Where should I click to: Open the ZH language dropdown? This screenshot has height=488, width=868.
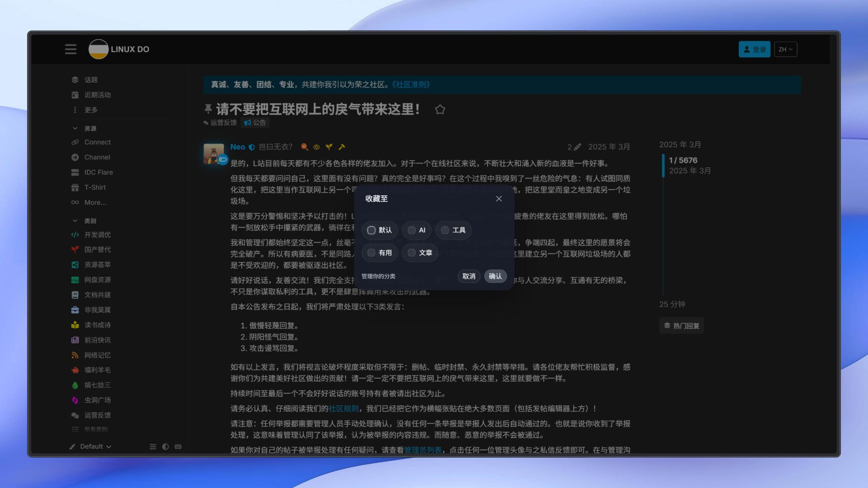tap(786, 49)
